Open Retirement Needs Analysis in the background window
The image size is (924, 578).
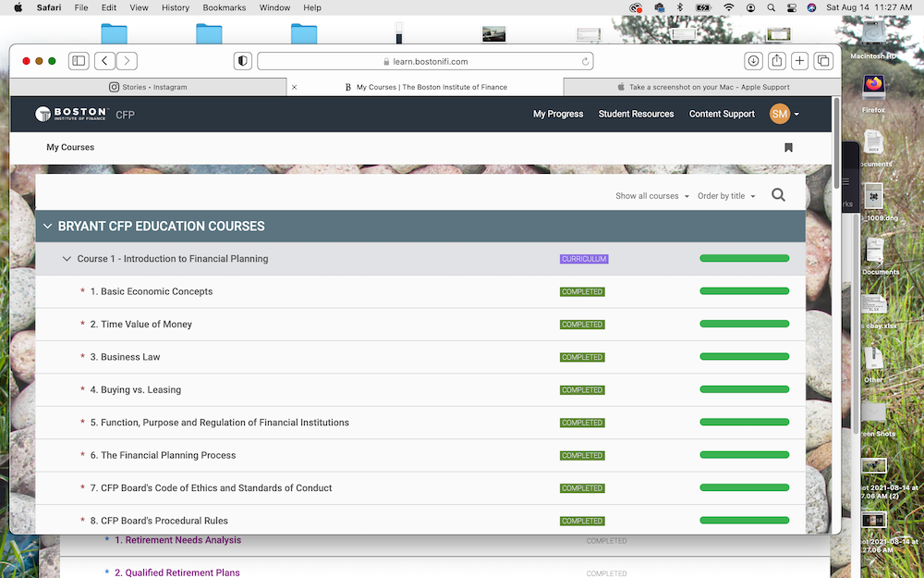[178, 540]
